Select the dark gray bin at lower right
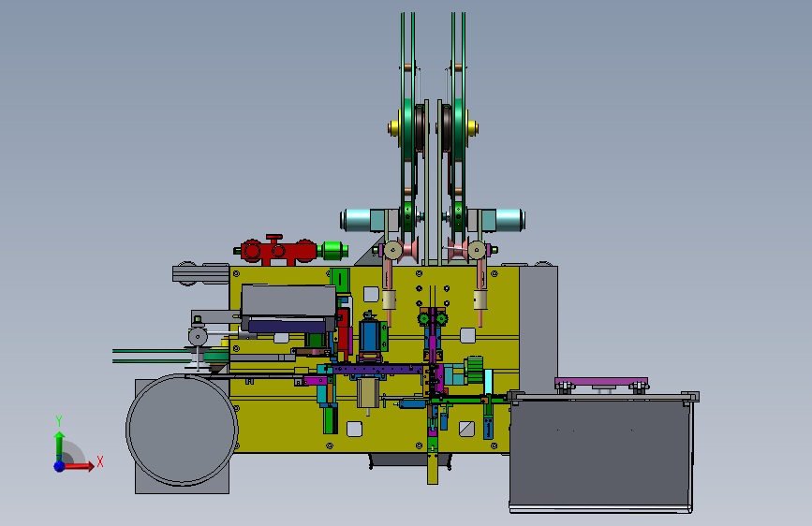The image size is (812, 526). pyautogui.click(x=600, y=453)
